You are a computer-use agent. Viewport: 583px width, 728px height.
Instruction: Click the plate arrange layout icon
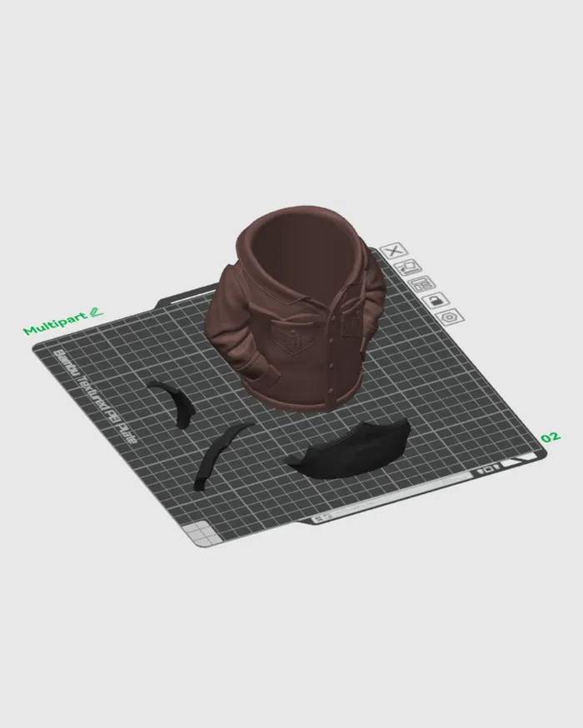coord(422,283)
